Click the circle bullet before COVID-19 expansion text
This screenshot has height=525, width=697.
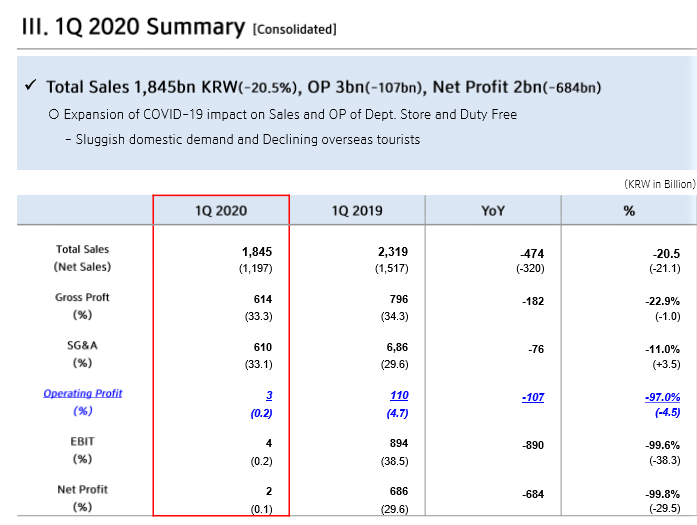click(54, 115)
